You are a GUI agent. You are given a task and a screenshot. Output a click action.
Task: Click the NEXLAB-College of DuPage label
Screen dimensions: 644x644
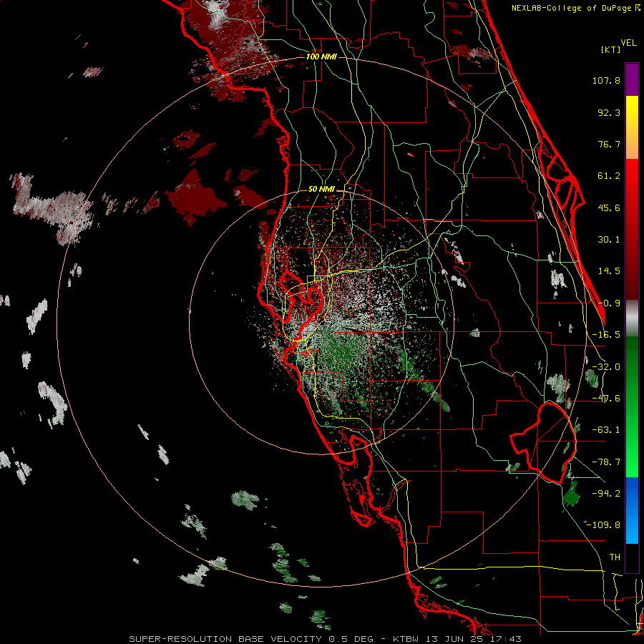coord(575,8)
